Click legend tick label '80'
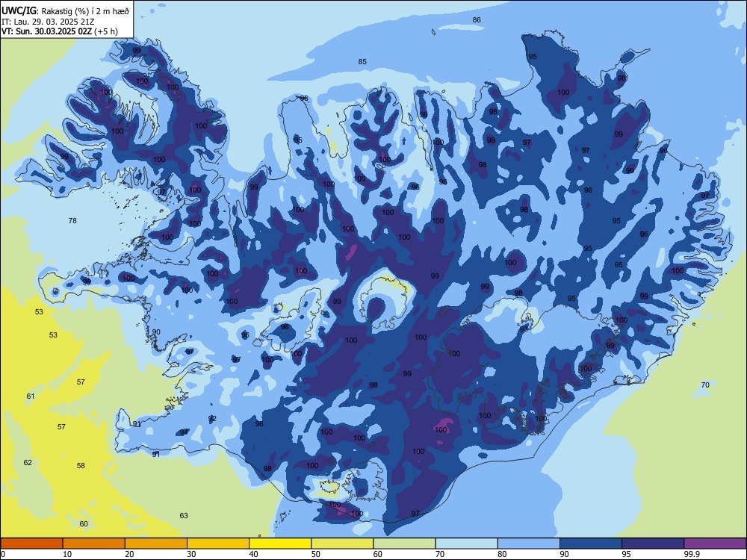The height and width of the screenshot is (560, 747). [502, 554]
